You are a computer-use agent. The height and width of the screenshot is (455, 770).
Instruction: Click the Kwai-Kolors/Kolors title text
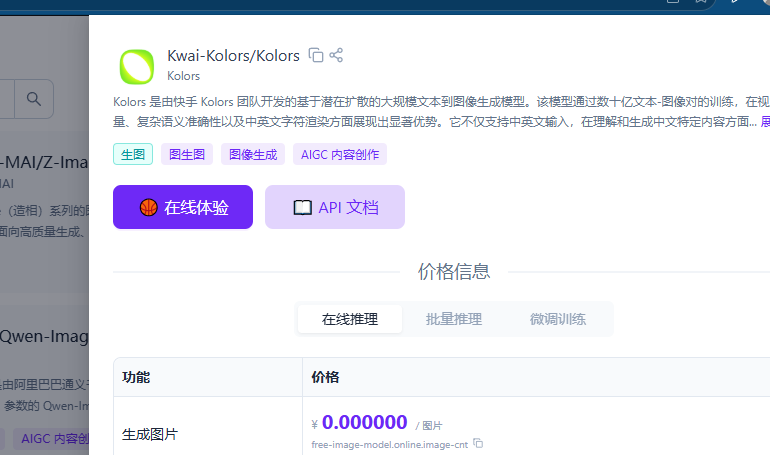point(233,55)
